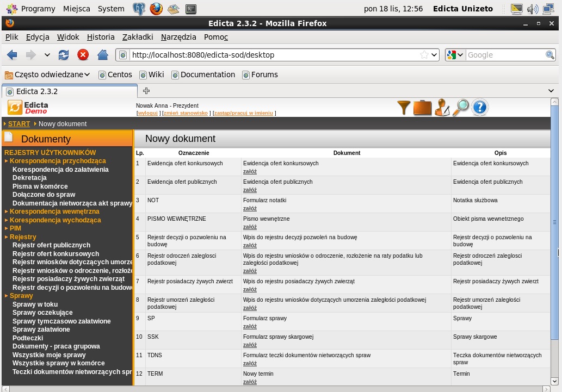Click the browser forward arrow
The width and height of the screenshot is (562, 392).
31,55
